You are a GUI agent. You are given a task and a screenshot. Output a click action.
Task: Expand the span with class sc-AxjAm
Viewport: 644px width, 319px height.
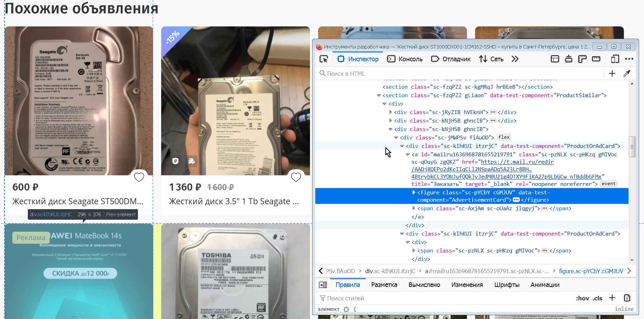click(414, 208)
